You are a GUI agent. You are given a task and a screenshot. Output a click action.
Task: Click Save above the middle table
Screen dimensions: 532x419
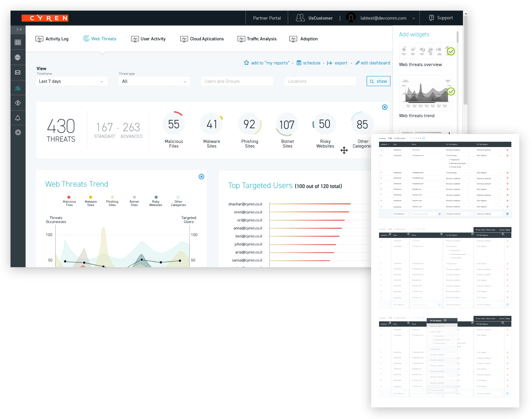pos(508,230)
